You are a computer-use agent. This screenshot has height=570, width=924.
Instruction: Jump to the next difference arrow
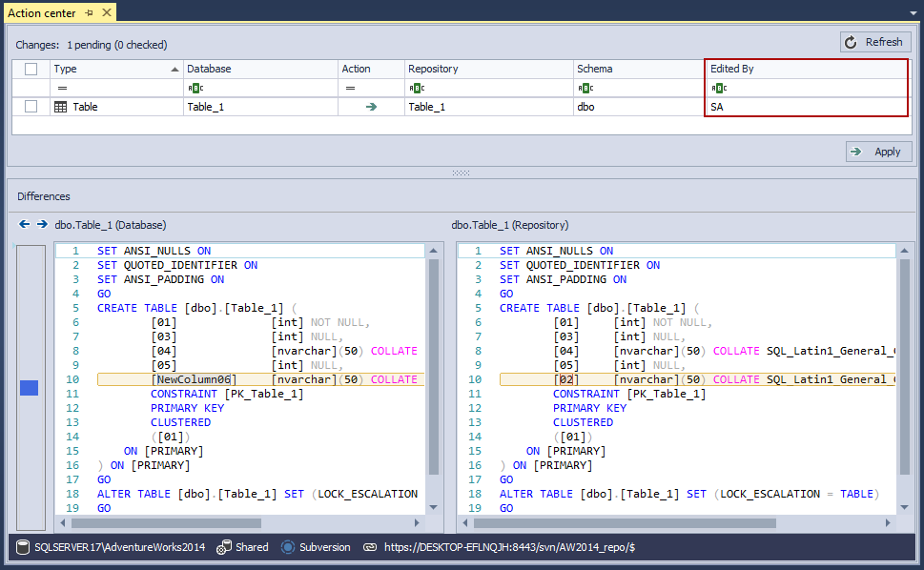click(x=42, y=225)
